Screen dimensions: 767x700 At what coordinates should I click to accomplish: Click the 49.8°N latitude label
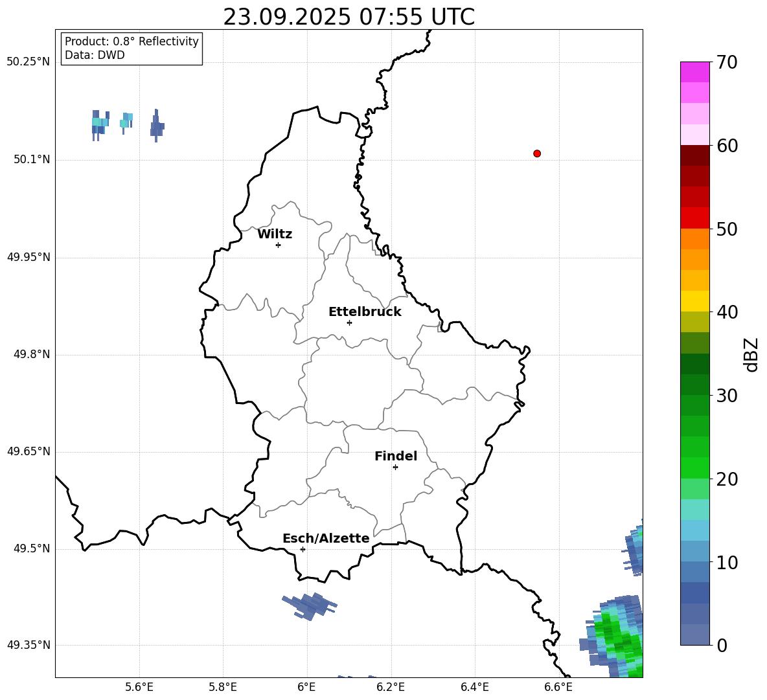tap(32, 354)
